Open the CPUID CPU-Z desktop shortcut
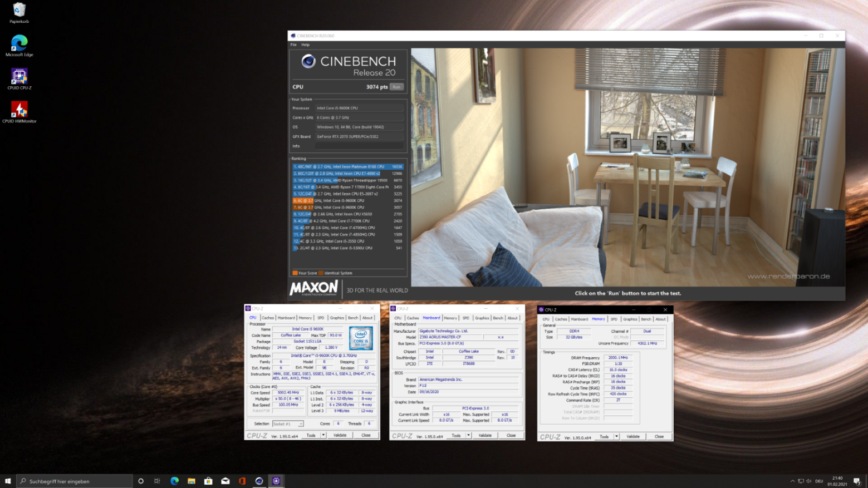The width and height of the screenshot is (868, 488). 19,79
